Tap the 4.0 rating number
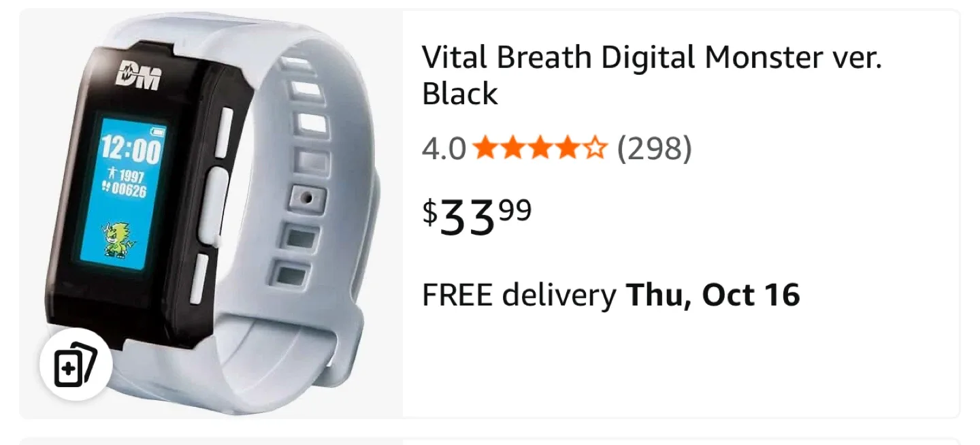The image size is (980, 445). click(x=443, y=149)
